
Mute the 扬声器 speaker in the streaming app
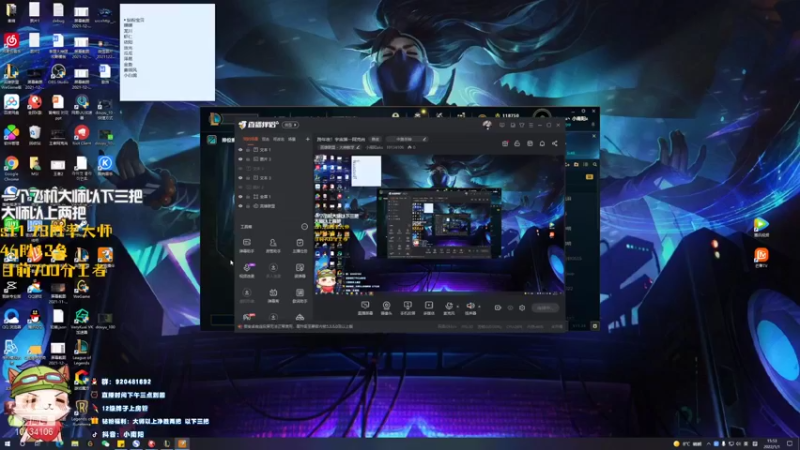pos(470,308)
